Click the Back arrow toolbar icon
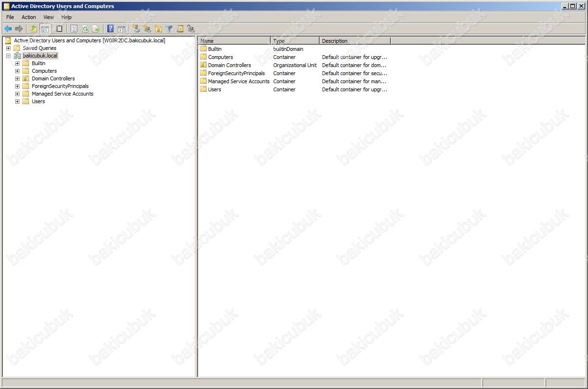Screen dimensions: 588x389 [x=8, y=29]
